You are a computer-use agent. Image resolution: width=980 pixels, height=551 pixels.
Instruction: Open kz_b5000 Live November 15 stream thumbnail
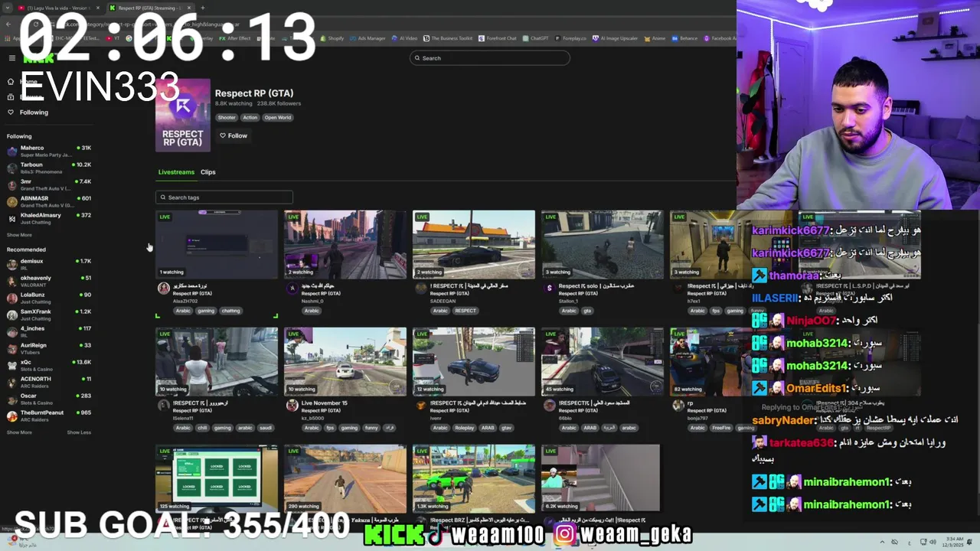click(345, 361)
